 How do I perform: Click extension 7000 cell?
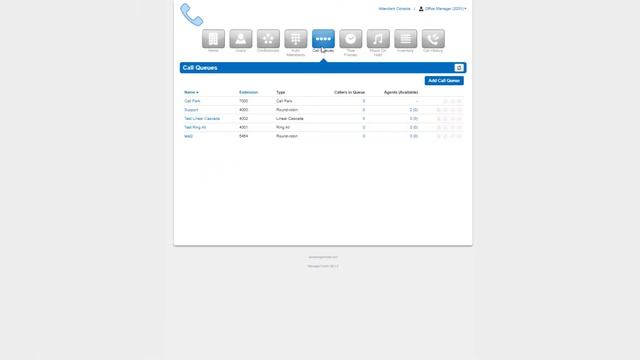(x=243, y=101)
